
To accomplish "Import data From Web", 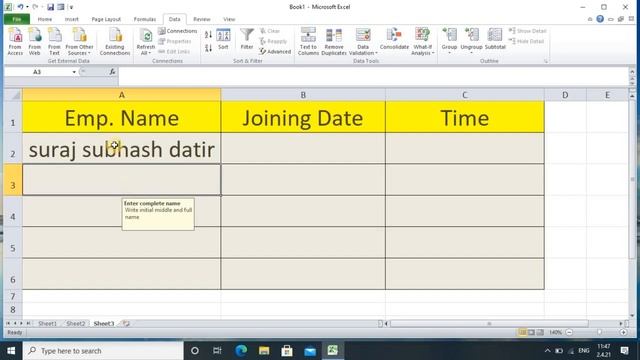I will [x=35, y=41].
